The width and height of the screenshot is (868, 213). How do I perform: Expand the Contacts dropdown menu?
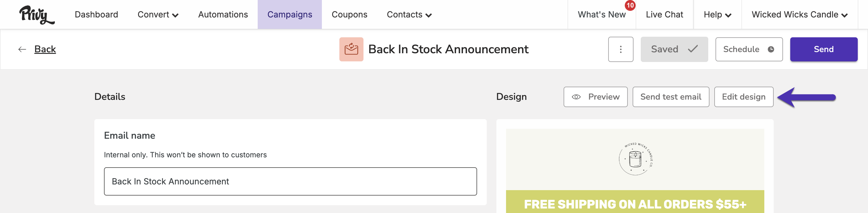(409, 14)
